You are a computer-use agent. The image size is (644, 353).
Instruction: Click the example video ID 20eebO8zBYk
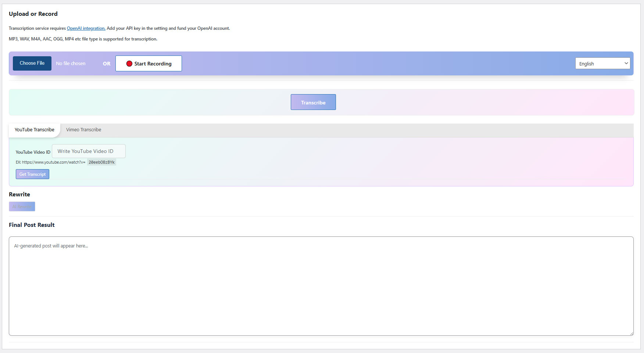click(x=101, y=162)
